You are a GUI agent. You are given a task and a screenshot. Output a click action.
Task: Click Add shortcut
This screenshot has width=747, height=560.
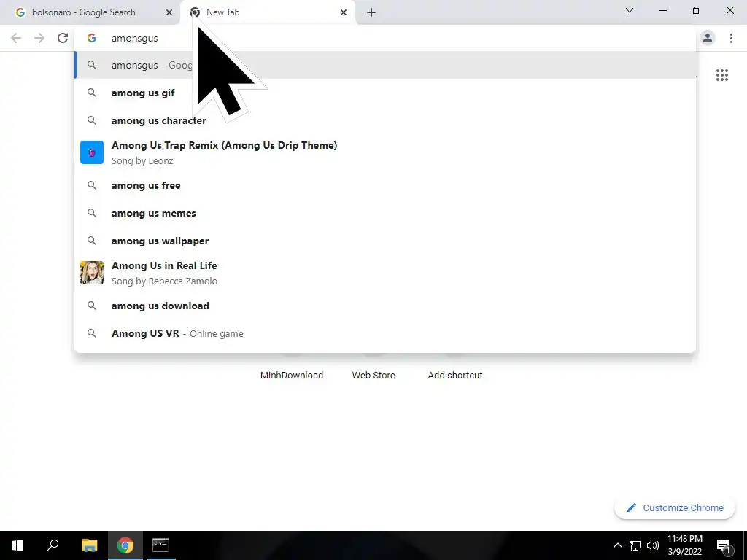coord(455,375)
